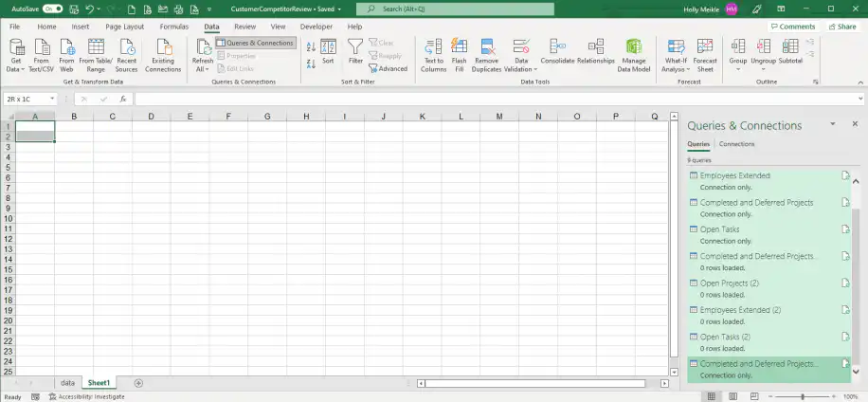Create a Forecast Sheet
868x402 pixels.
point(705,56)
